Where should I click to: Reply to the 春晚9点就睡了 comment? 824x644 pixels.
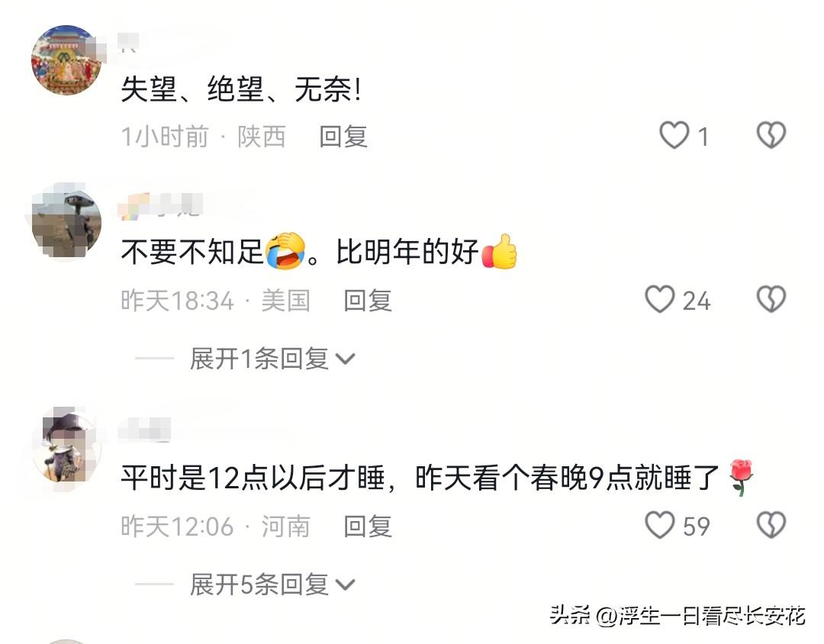click(x=368, y=526)
